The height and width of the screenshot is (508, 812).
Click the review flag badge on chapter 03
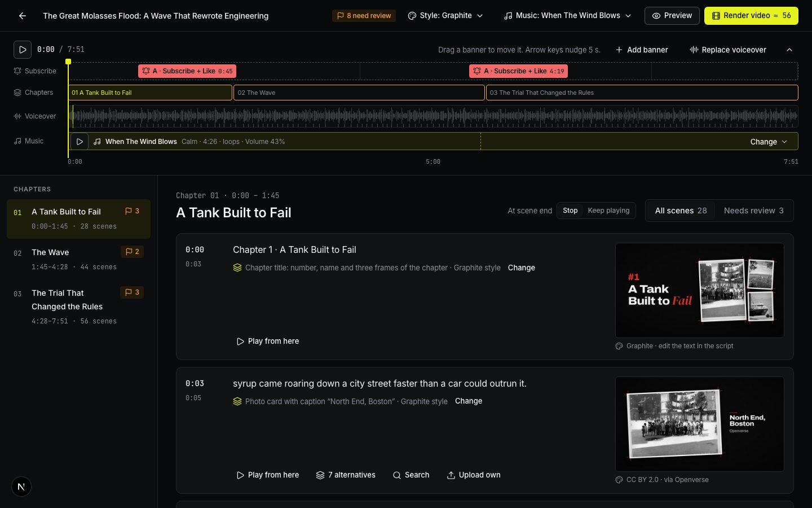point(132,292)
